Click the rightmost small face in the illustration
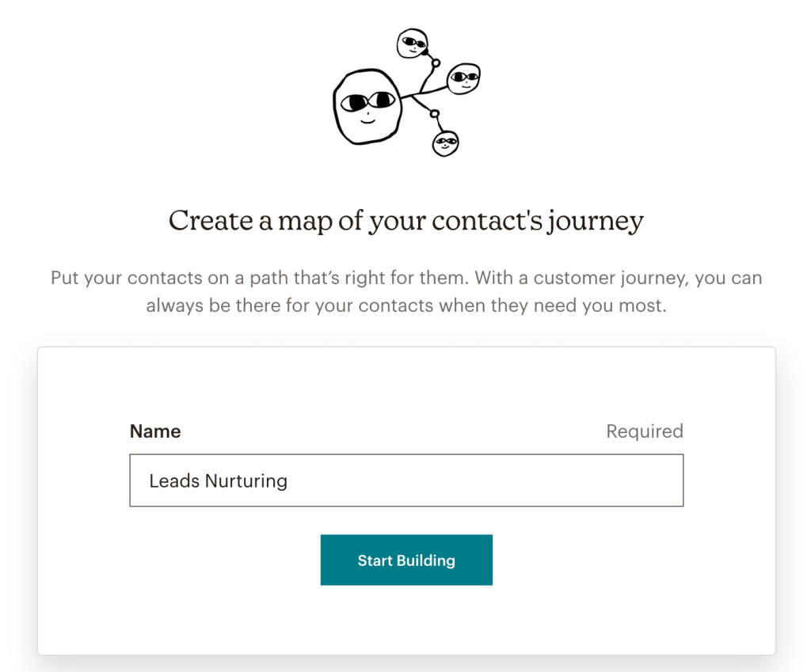Image resolution: width=811 pixels, height=672 pixels. coord(465,80)
